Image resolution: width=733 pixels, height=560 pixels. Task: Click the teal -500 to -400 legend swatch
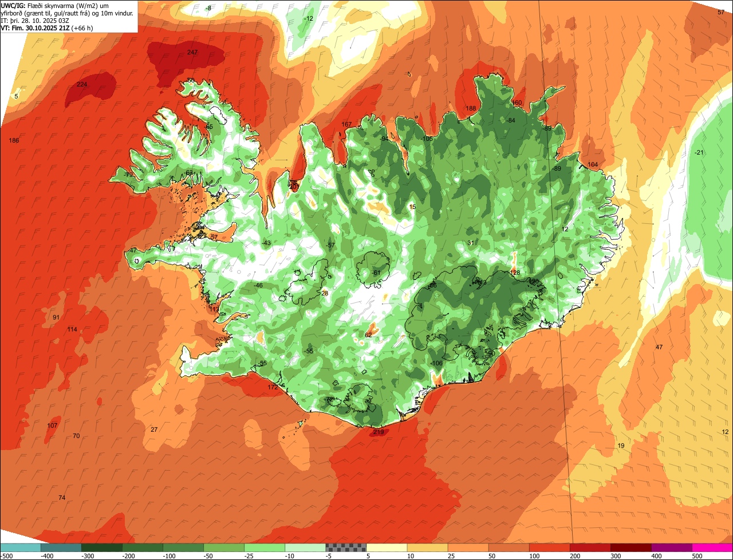[x=20, y=547]
